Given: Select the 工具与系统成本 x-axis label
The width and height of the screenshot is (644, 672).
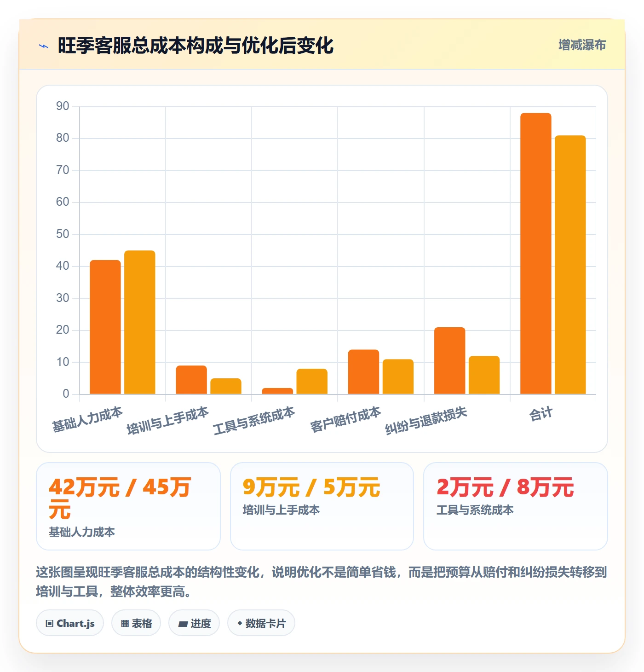Looking at the screenshot, I should [x=254, y=420].
